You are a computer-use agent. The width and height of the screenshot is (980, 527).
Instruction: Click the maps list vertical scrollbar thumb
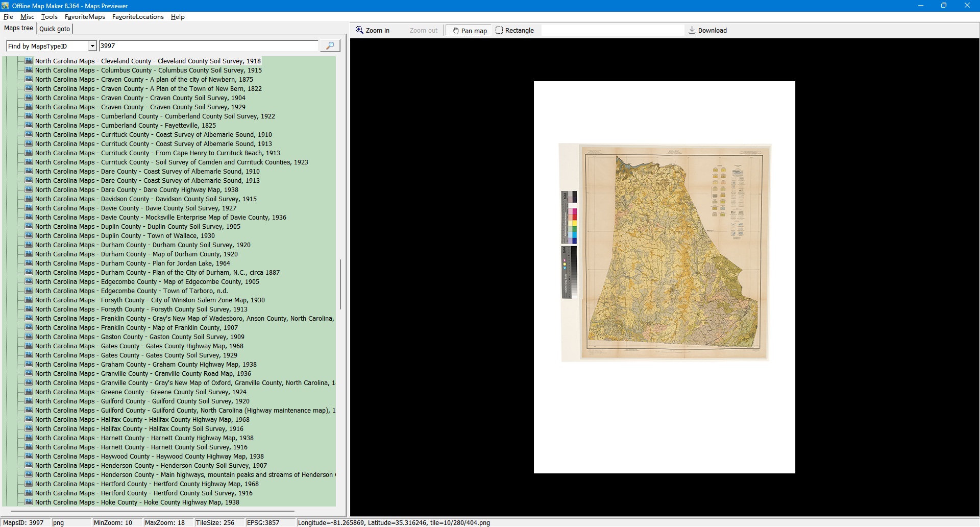[x=340, y=284]
